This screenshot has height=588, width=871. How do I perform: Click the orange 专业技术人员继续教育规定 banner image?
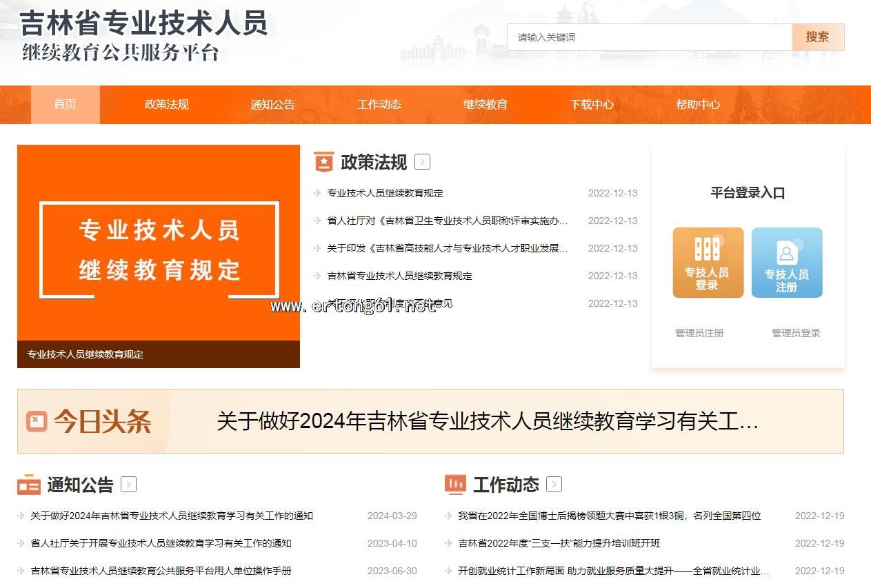pos(159,248)
